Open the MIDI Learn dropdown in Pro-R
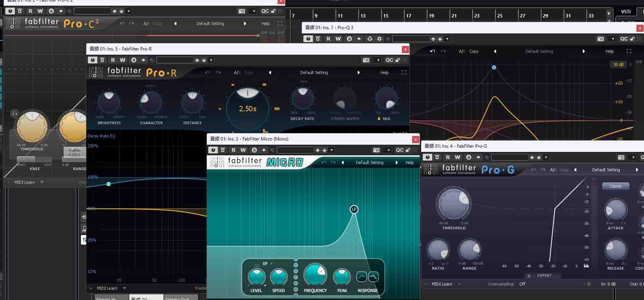The height and width of the screenshot is (300, 644). point(124,288)
